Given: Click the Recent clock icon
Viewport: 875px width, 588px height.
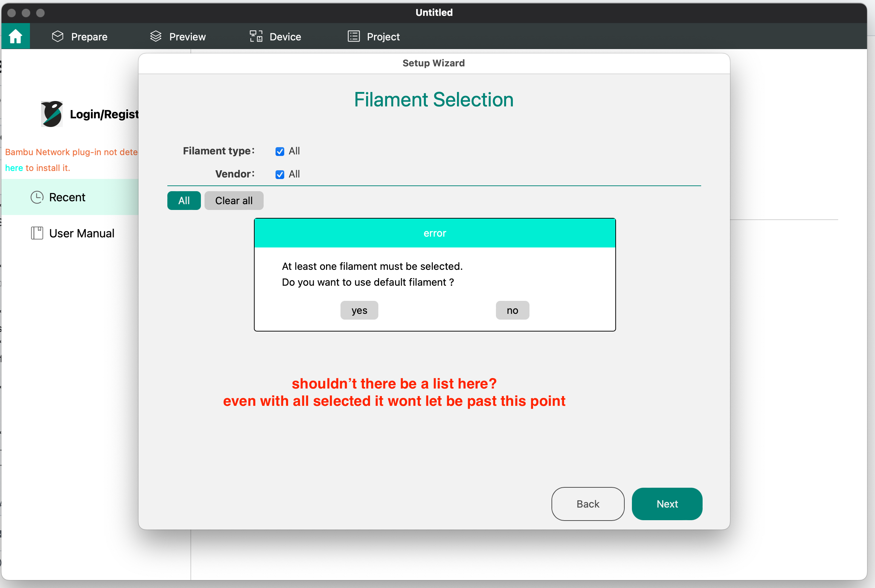Looking at the screenshot, I should [37, 197].
